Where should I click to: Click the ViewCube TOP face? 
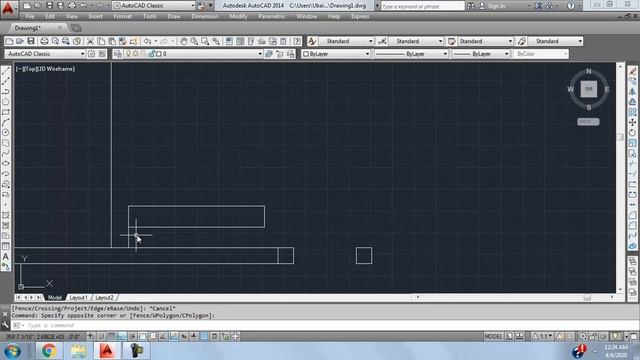(589, 89)
